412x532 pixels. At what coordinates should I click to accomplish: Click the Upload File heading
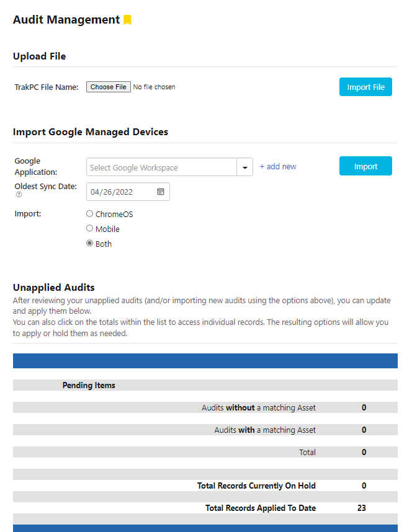(39, 56)
